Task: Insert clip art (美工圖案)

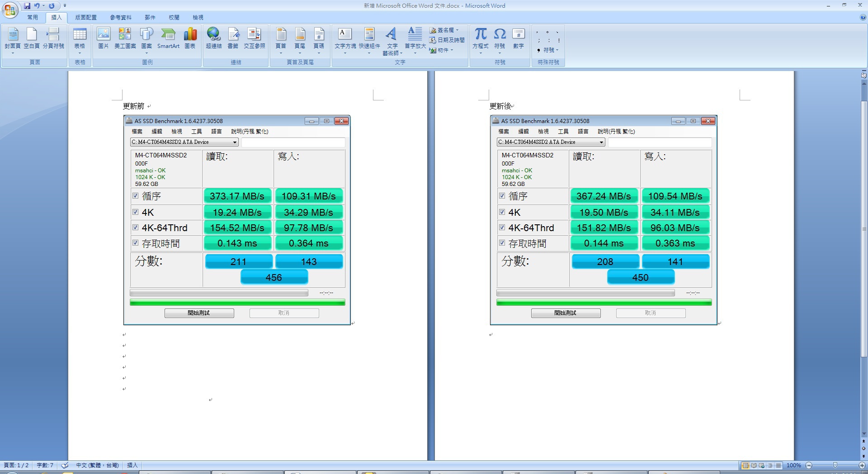Action: (125, 38)
